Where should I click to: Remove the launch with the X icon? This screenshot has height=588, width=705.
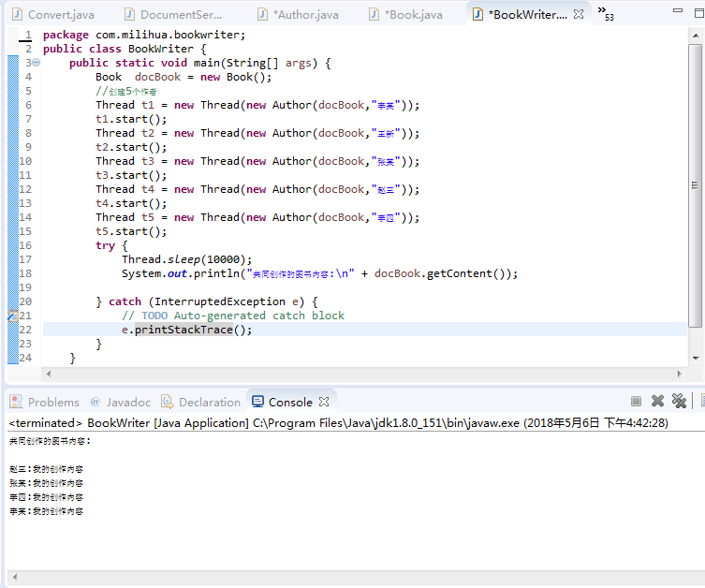click(657, 401)
